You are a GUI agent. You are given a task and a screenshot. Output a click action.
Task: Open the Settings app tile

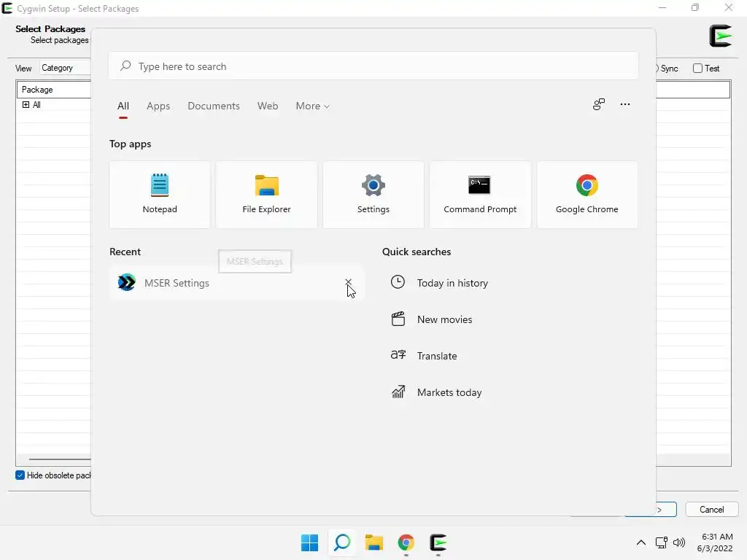pos(373,194)
